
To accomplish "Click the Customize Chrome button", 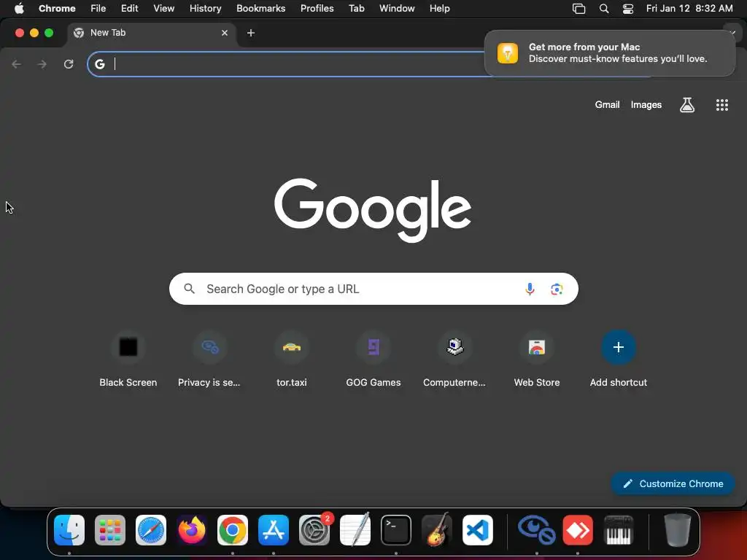I will click(x=673, y=483).
